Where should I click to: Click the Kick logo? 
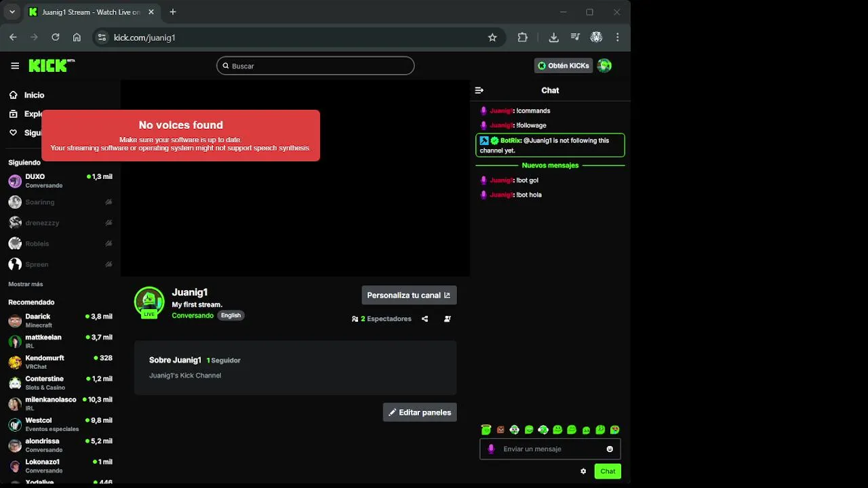pyautogui.click(x=51, y=66)
